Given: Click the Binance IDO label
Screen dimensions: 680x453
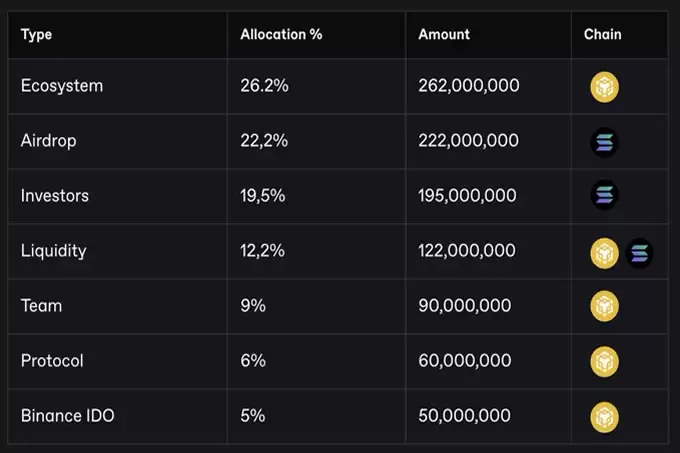Looking at the screenshot, I should (68, 416).
